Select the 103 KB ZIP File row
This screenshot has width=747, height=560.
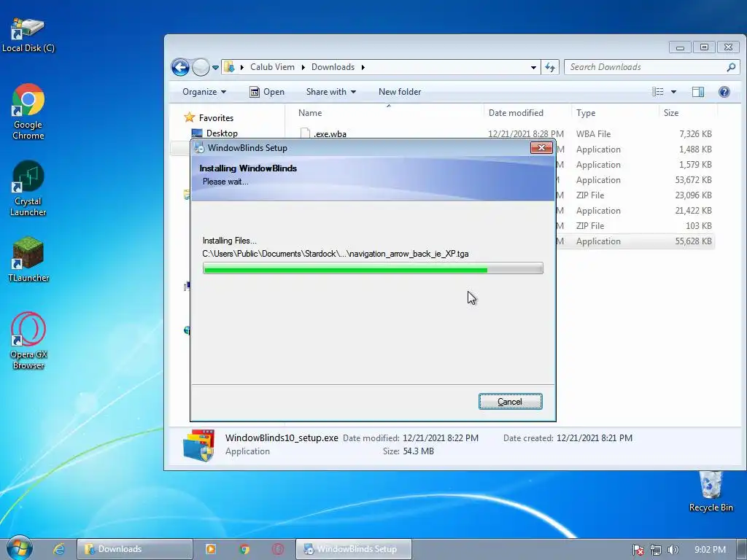tap(635, 226)
